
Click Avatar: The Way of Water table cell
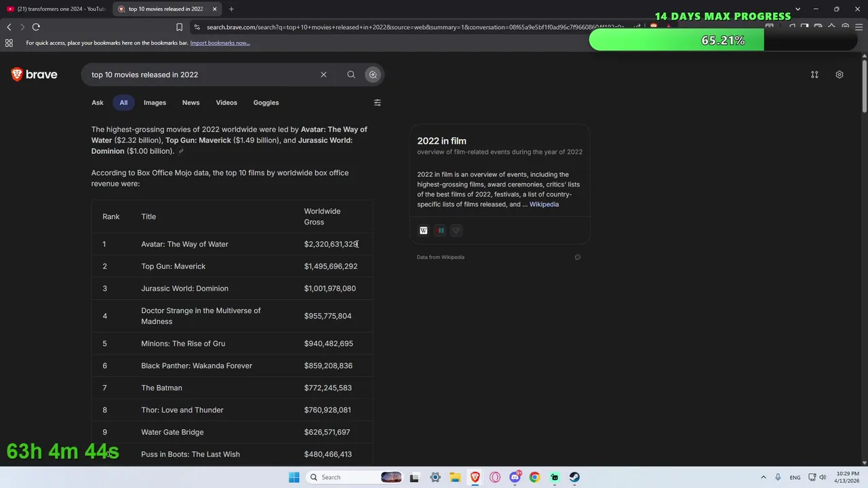point(184,244)
